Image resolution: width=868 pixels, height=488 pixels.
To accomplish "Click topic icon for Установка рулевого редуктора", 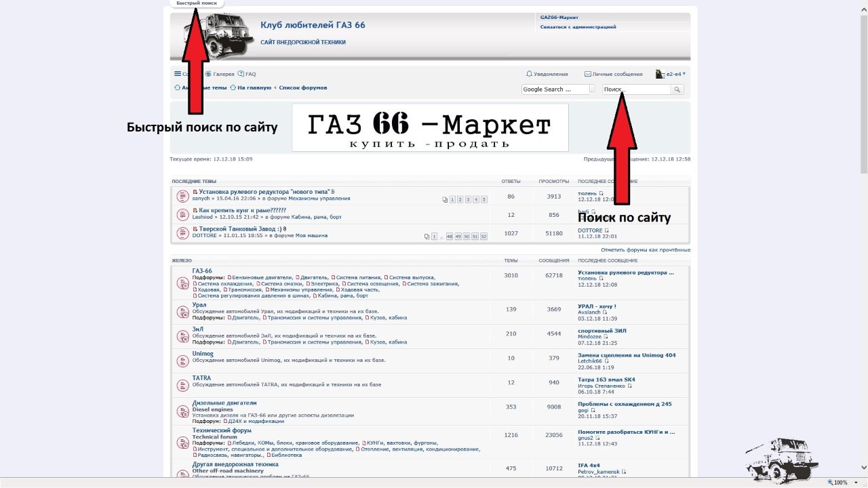I will pyautogui.click(x=182, y=196).
